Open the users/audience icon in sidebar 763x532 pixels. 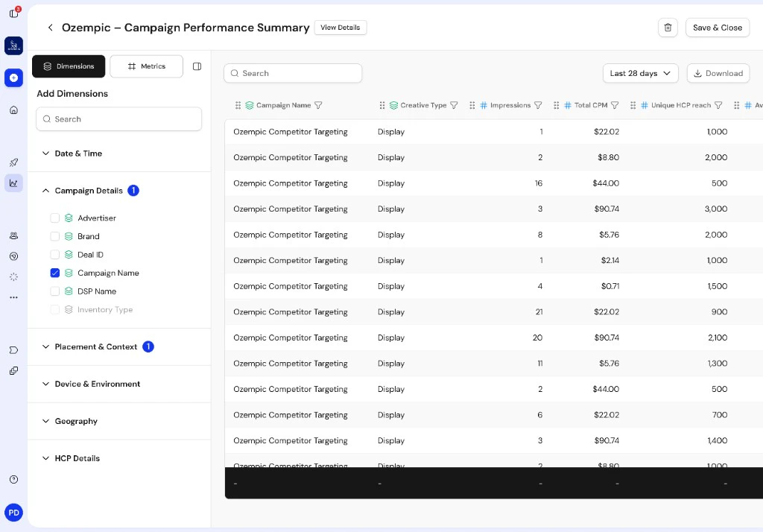click(13, 235)
